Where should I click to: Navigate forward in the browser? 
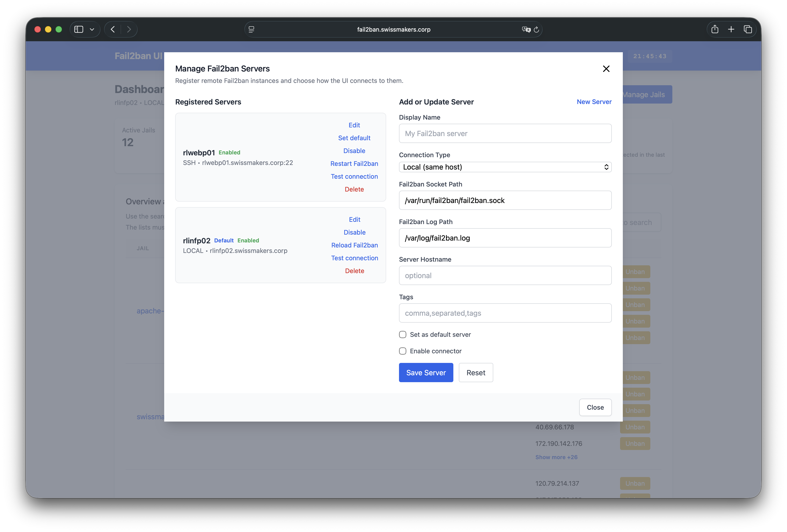click(x=129, y=29)
